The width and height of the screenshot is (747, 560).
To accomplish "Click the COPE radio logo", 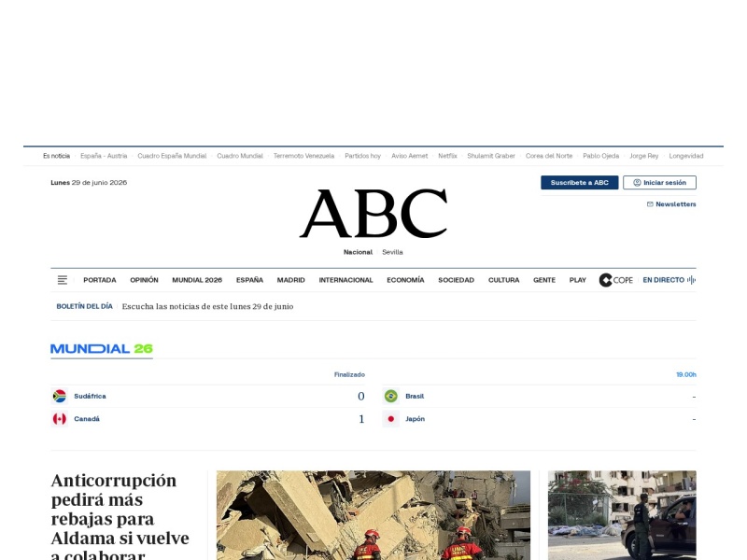I will click(616, 280).
